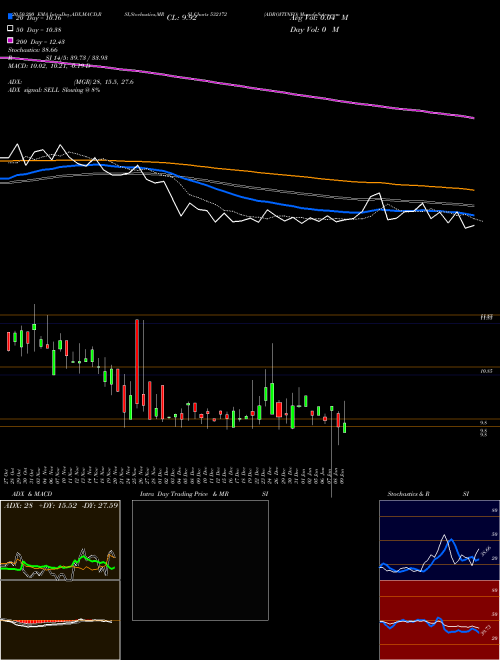This screenshot has width=500, height=660.
Task: Click the 'CL: 9.92' closing price text
Action: [x=181, y=18]
